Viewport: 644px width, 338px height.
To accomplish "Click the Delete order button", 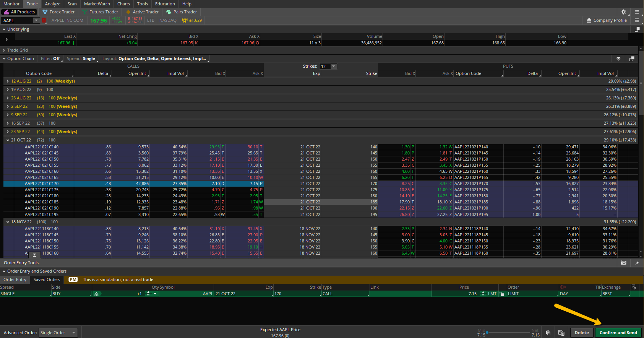I will (x=581, y=333).
